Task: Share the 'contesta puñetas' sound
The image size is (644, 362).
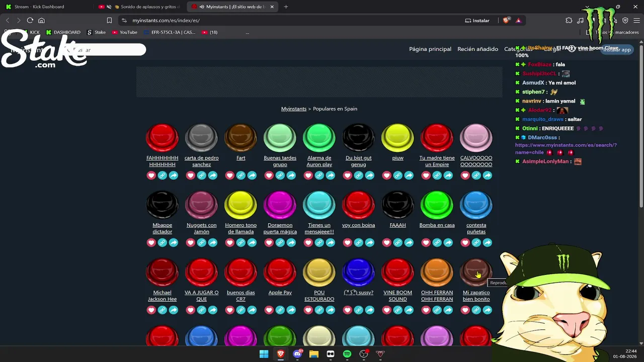Action: point(488,243)
